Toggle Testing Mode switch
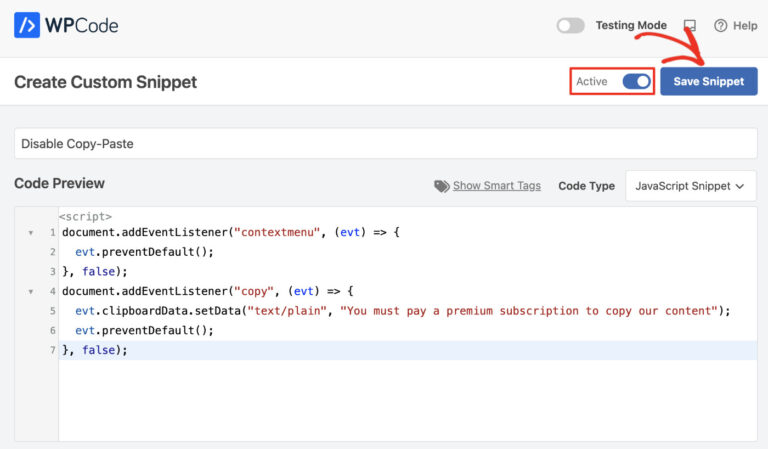The height and width of the screenshot is (449, 768). point(571,25)
